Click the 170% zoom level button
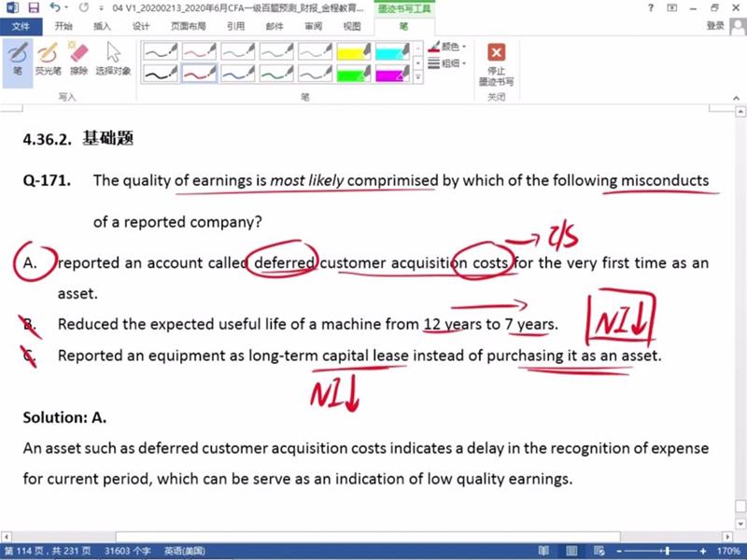747x560 pixels. tap(728, 552)
